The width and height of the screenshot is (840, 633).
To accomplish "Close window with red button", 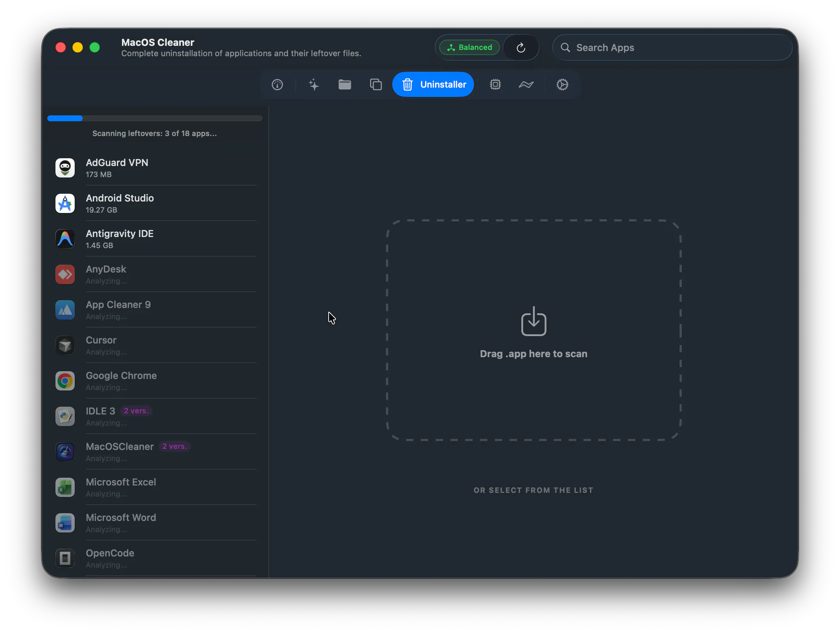I will [61, 47].
